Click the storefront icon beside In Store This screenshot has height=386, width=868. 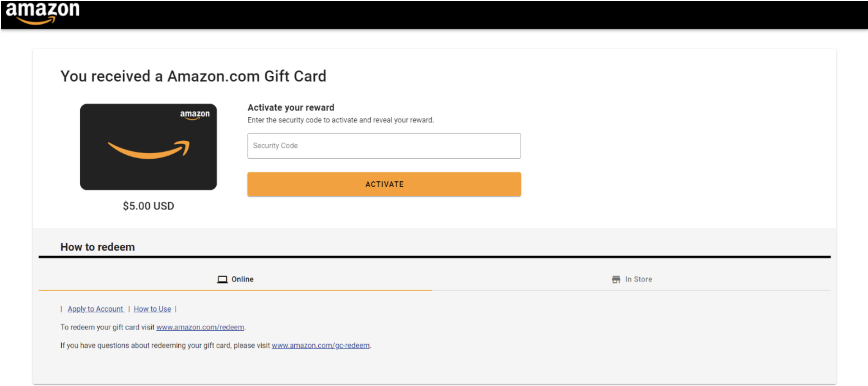coord(616,279)
